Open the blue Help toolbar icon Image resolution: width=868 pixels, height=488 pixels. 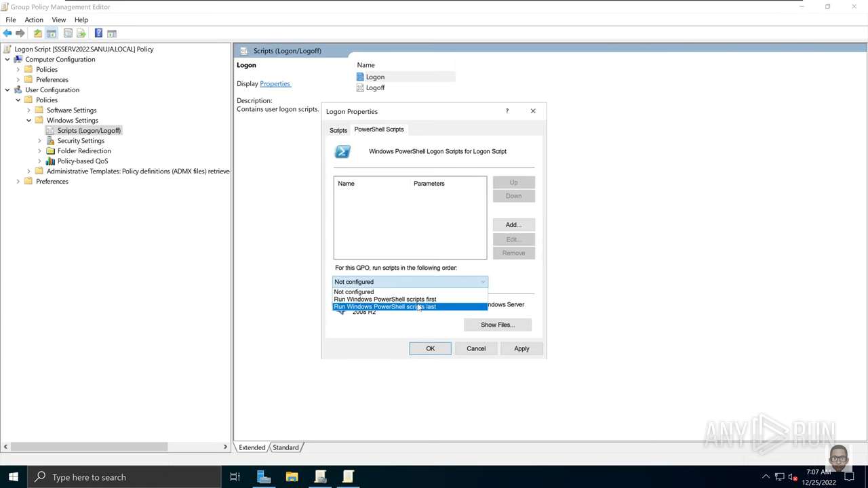(x=98, y=33)
